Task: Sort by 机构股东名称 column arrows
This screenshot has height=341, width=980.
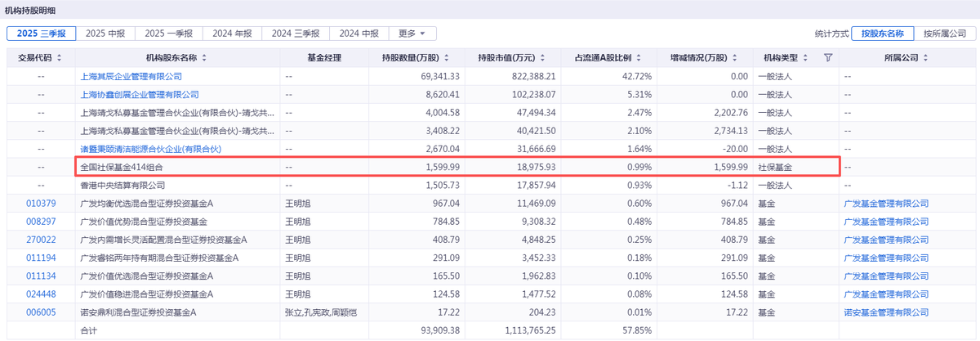Action: click(204, 58)
